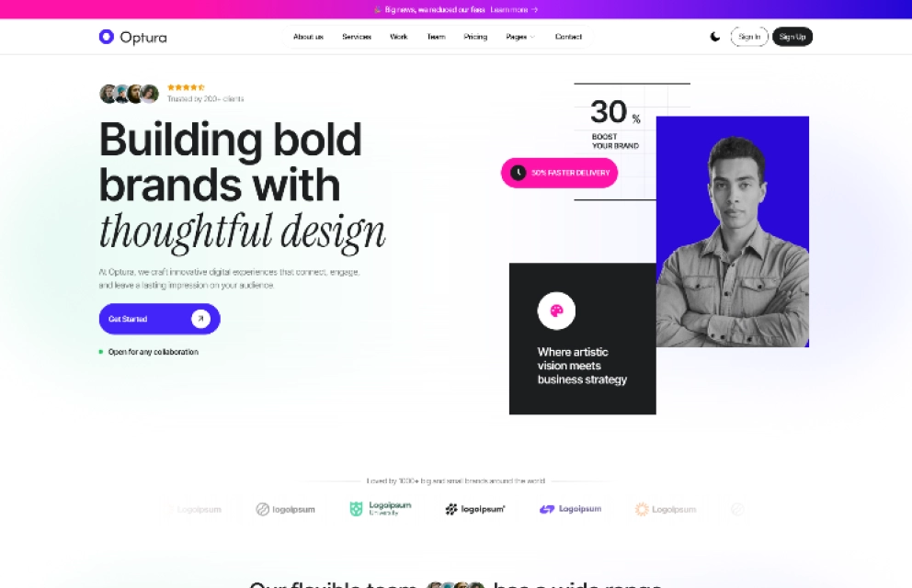The width and height of the screenshot is (912, 588).
Task: Expand the Pages dropdown menu
Action: click(x=520, y=37)
